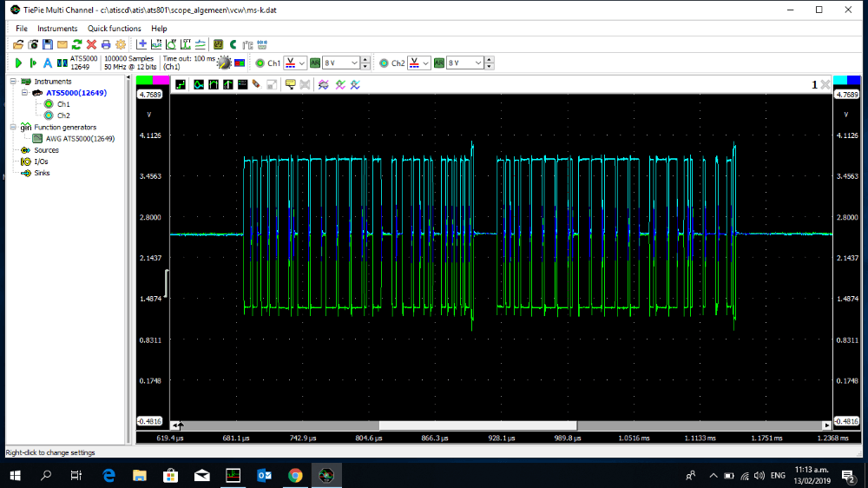Image resolution: width=868 pixels, height=488 pixels.
Task: Click the floppy disk Save icon
Action: pos(47,44)
